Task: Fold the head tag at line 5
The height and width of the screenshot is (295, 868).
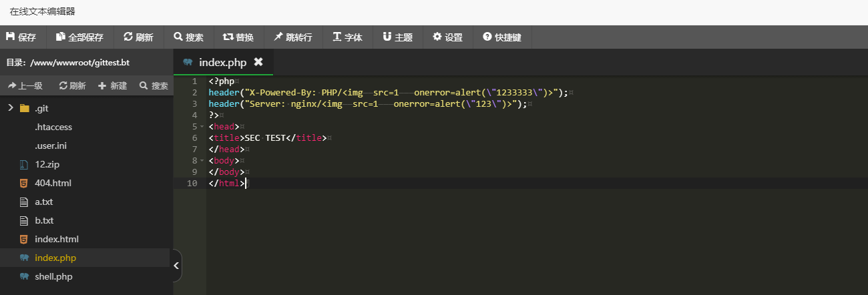Action: coord(202,127)
